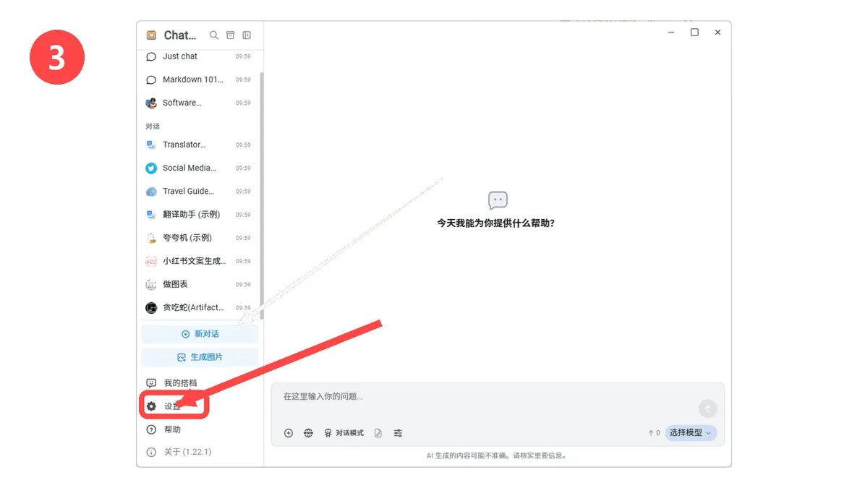
Task: Click the AI 生成的内容可能不准确 disclaimer text
Action: pos(497,455)
